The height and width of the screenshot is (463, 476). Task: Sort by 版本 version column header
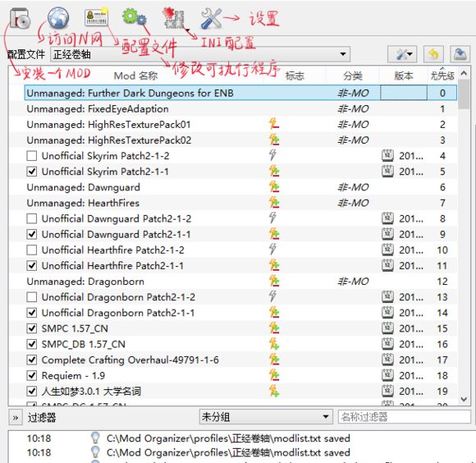(404, 76)
